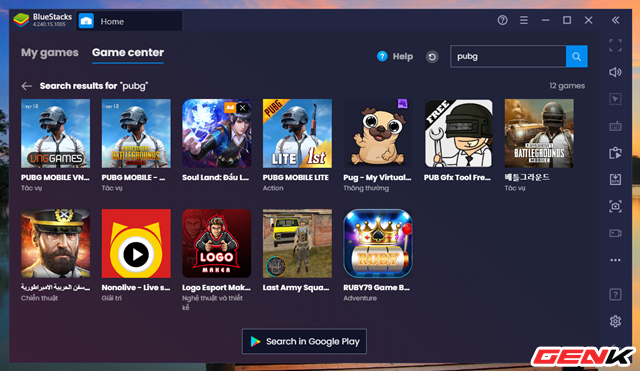Open PUBG MOBILE VN VNG Games thumbnail
The width and height of the screenshot is (640, 371).
pos(56,133)
